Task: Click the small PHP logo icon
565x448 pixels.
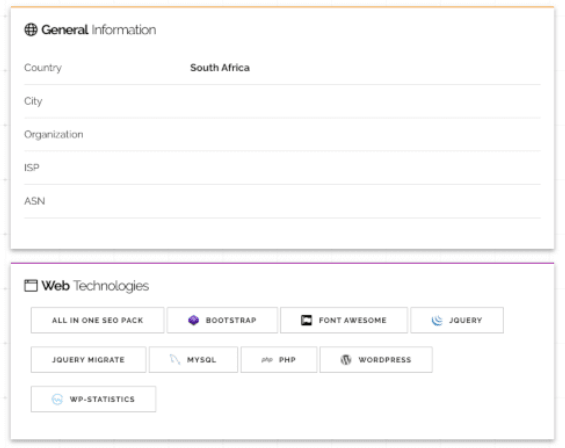Action: click(267, 360)
